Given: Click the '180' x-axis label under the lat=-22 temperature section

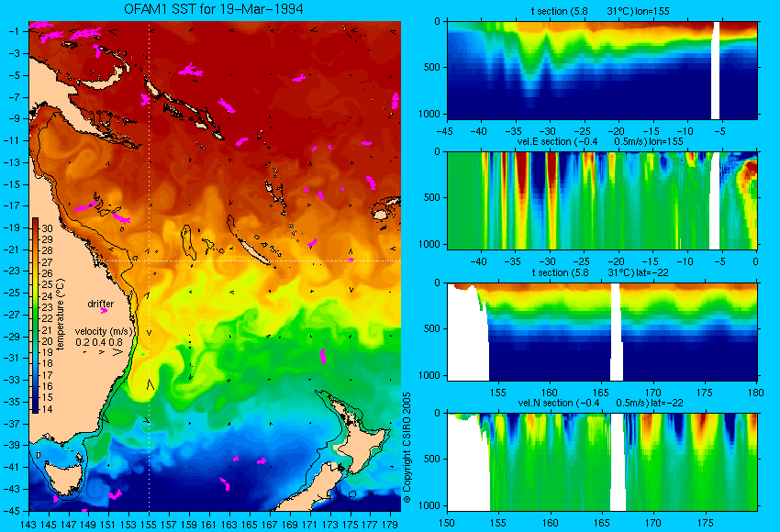Looking at the screenshot, I should 756,393.
